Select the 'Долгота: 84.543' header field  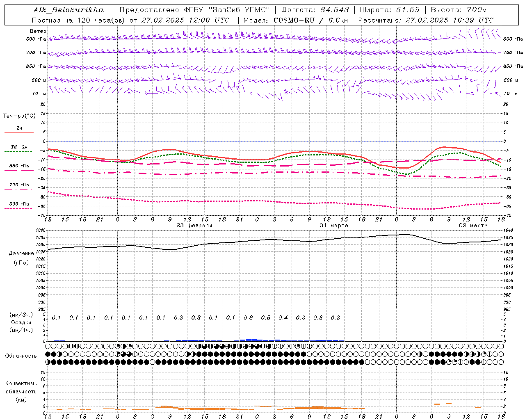(x=315, y=10)
